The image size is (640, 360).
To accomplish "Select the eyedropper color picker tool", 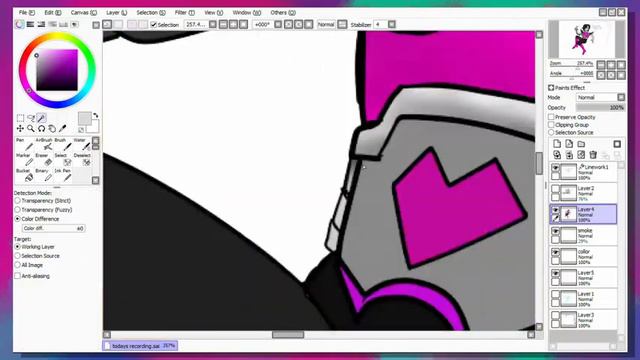I will pyautogui.click(x=62, y=129).
